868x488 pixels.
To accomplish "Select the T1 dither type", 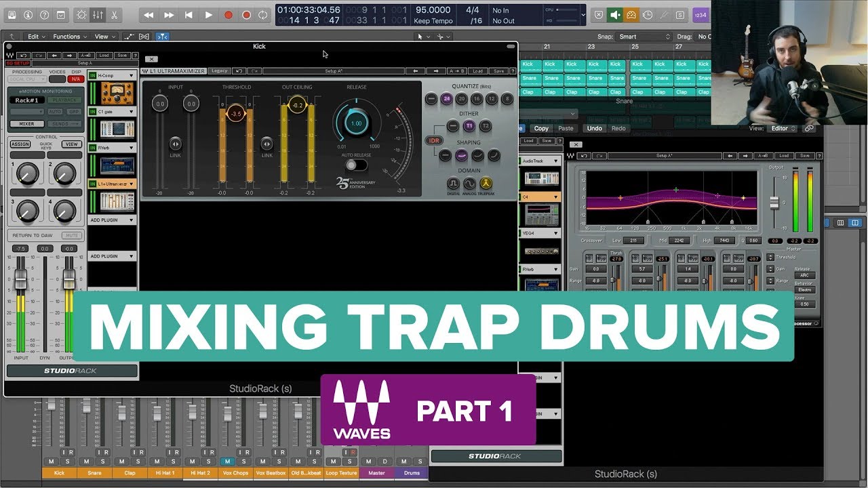I will (x=469, y=126).
